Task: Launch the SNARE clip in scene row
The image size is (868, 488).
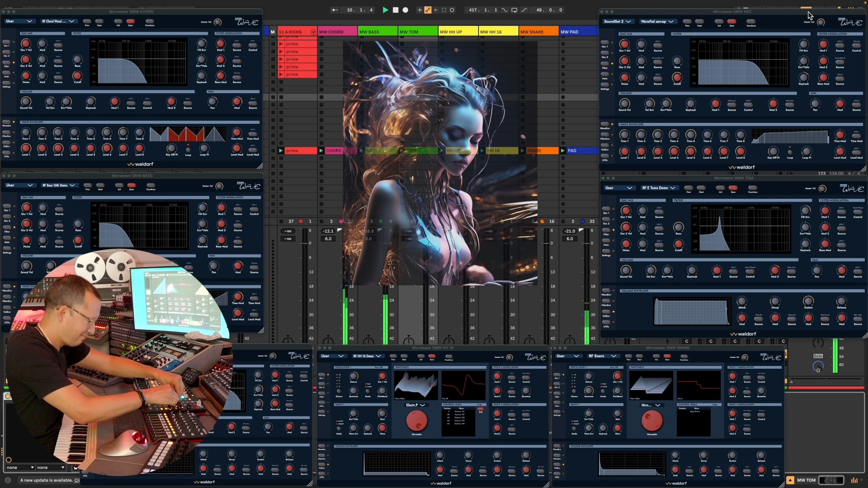Action: pos(523,150)
